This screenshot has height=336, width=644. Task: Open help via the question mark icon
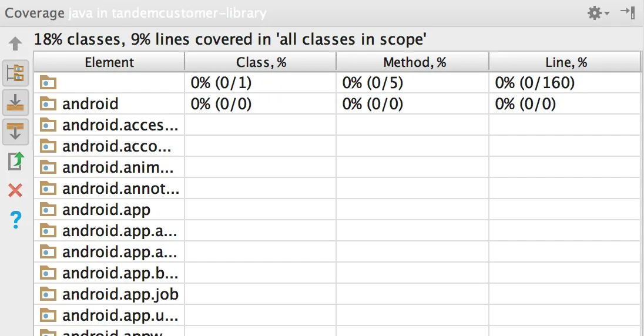[16, 220]
